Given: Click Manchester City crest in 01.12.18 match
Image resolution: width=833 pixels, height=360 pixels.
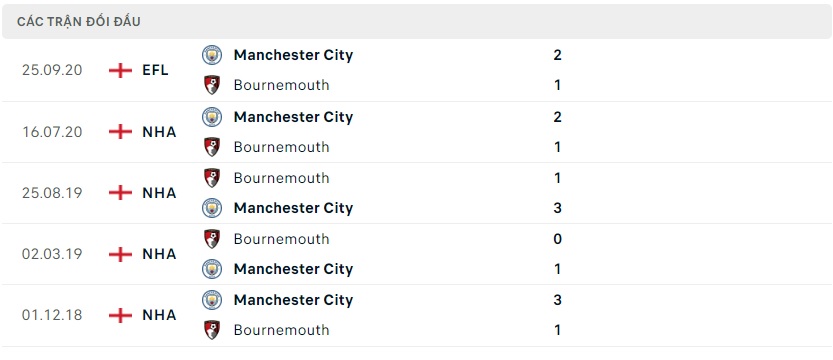Looking at the screenshot, I should pos(212,300).
